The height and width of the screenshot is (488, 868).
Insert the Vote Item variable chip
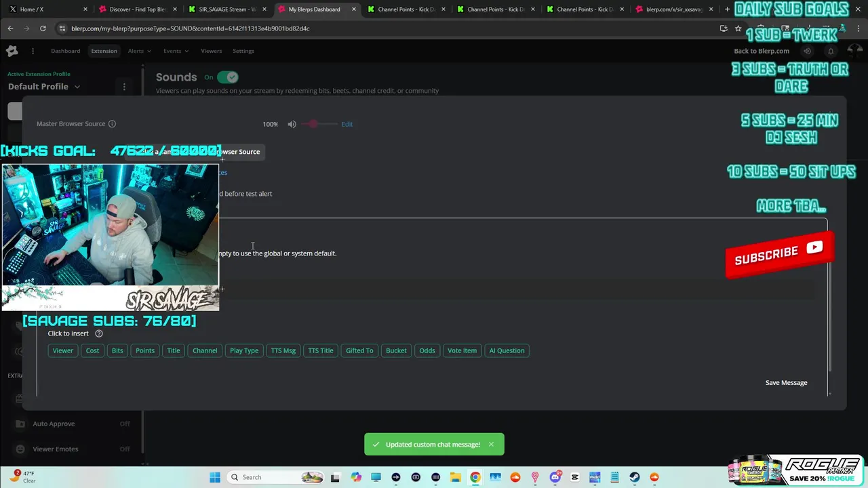[462, 350]
